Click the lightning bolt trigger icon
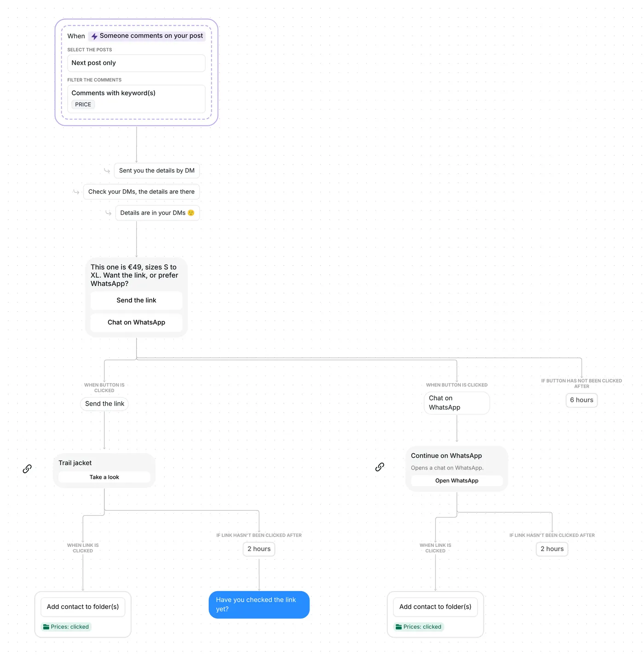 click(x=94, y=36)
